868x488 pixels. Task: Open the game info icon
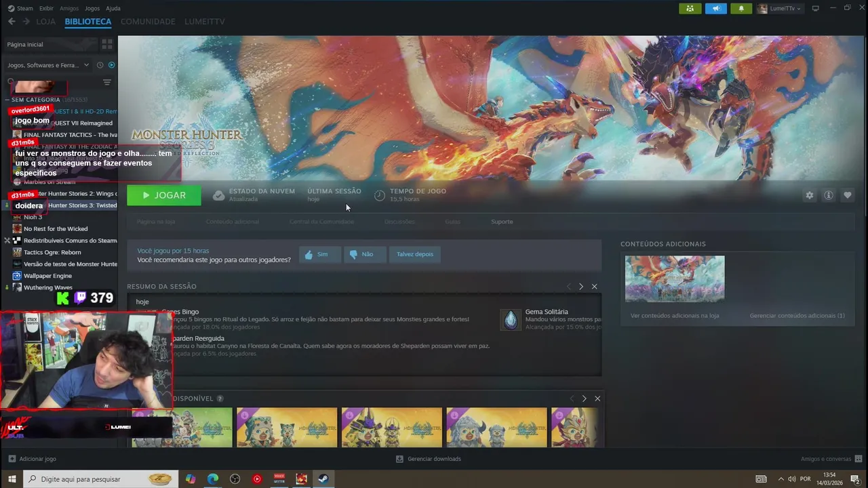pyautogui.click(x=828, y=195)
